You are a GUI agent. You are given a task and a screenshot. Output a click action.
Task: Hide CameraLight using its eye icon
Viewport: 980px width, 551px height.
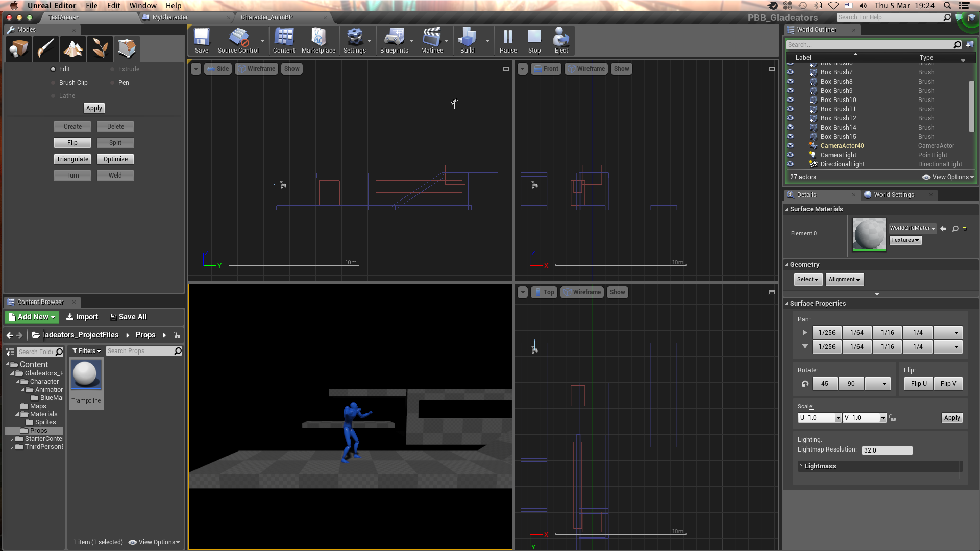click(790, 155)
